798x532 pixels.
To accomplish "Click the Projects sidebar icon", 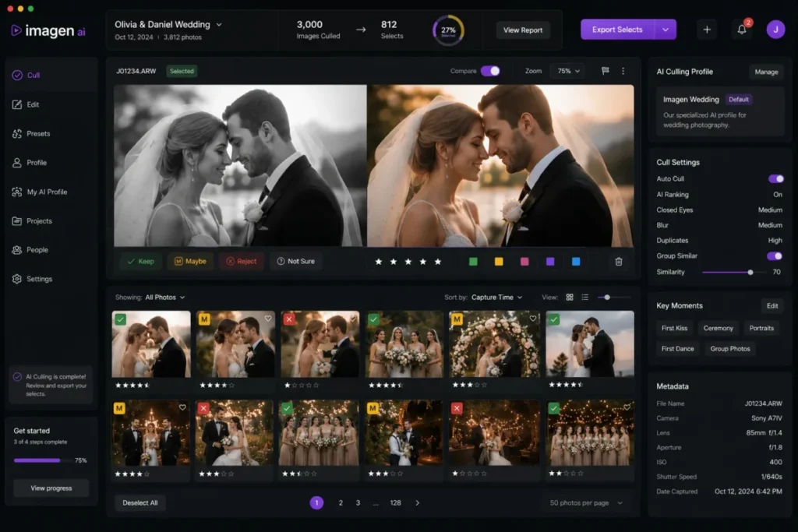I will (x=17, y=220).
